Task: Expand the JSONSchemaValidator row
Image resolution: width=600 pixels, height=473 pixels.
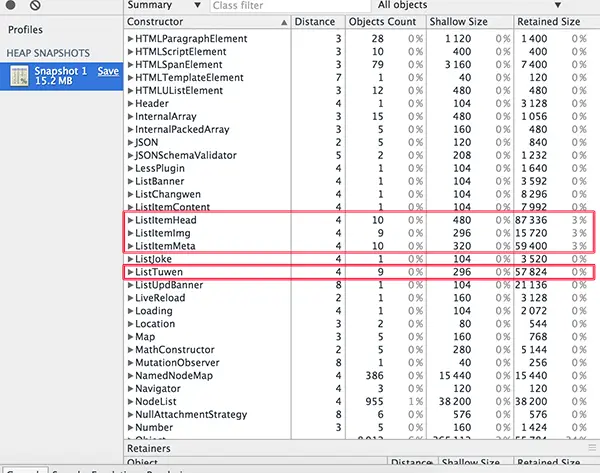Action: click(x=130, y=155)
